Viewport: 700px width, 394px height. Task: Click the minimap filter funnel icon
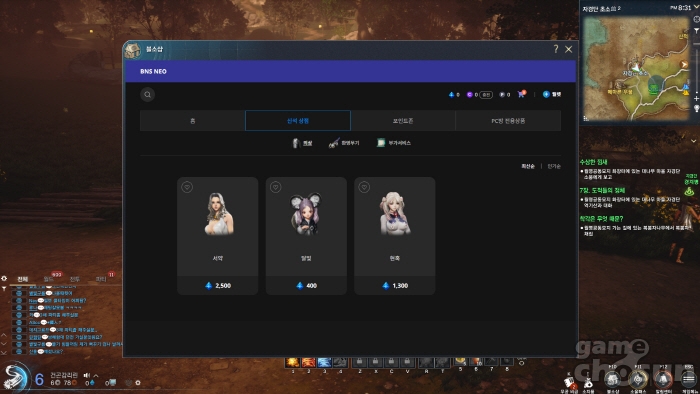pos(696,30)
